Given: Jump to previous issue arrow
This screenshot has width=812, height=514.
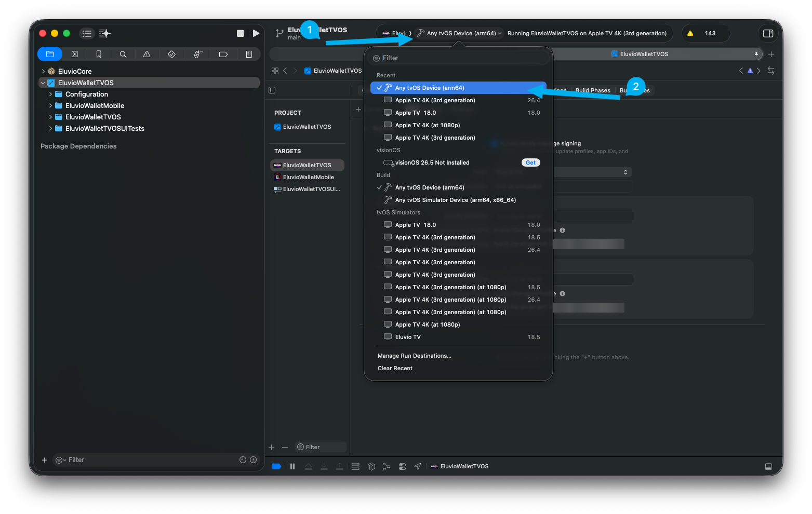Looking at the screenshot, I should [741, 71].
